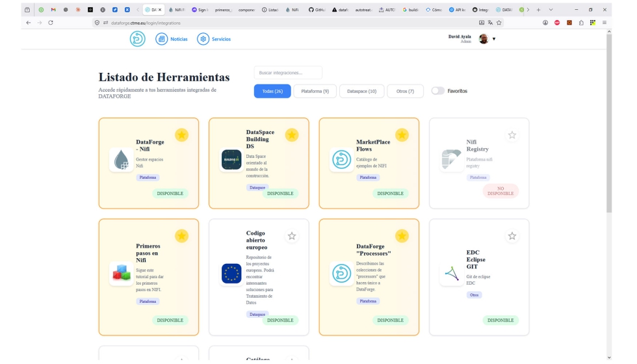Select the Todas (26) filter tab

272,91
